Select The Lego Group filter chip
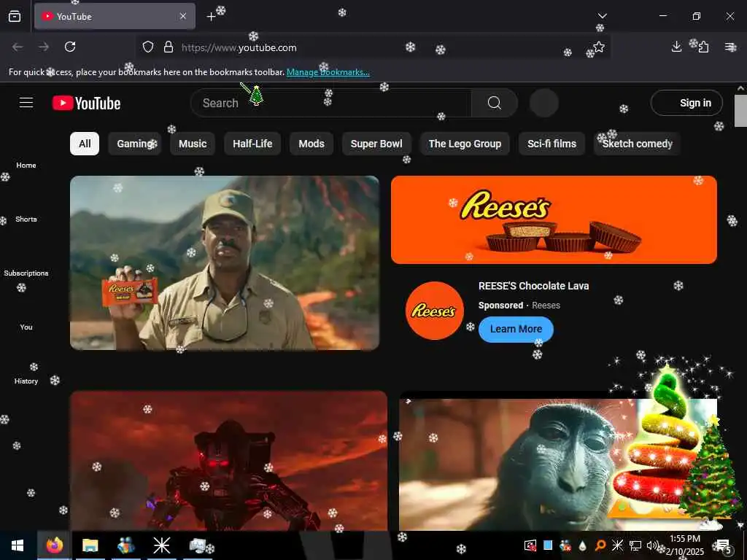The image size is (747, 560). pos(465,144)
